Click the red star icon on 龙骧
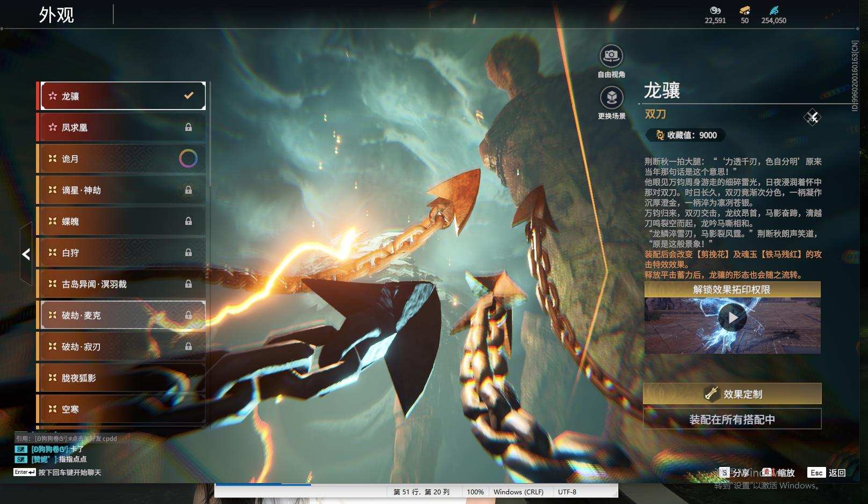This screenshot has height=504, width=868. click(x=53, y=96)
